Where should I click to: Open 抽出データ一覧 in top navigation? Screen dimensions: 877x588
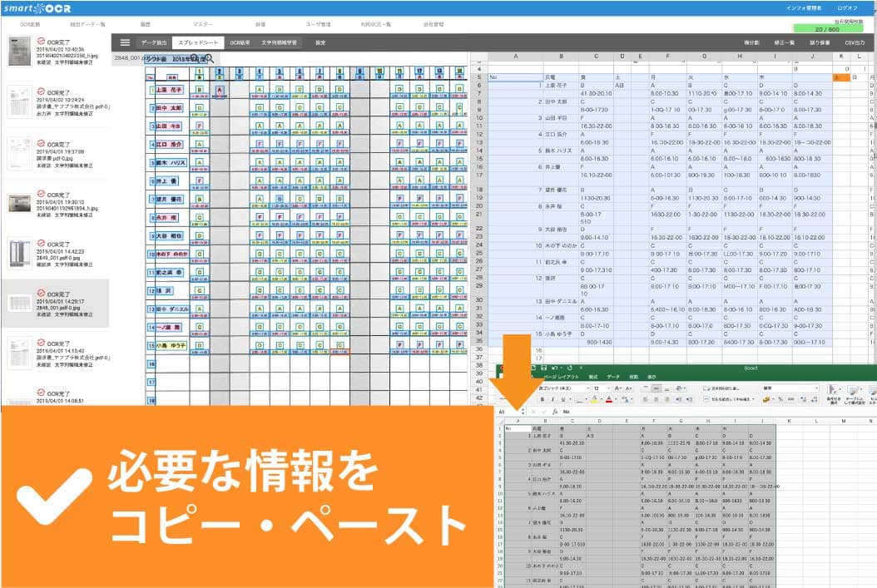87,25
